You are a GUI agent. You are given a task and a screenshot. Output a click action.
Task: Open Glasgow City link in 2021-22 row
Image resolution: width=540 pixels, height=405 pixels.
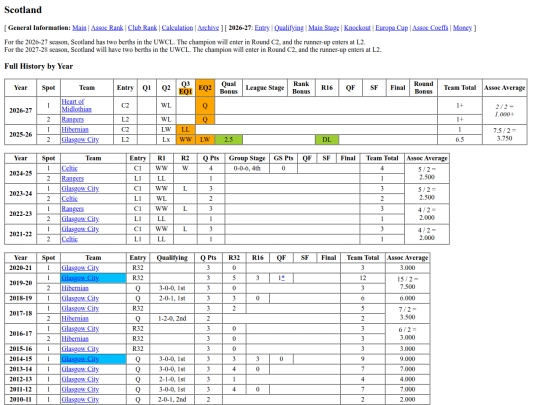point(80,229)
